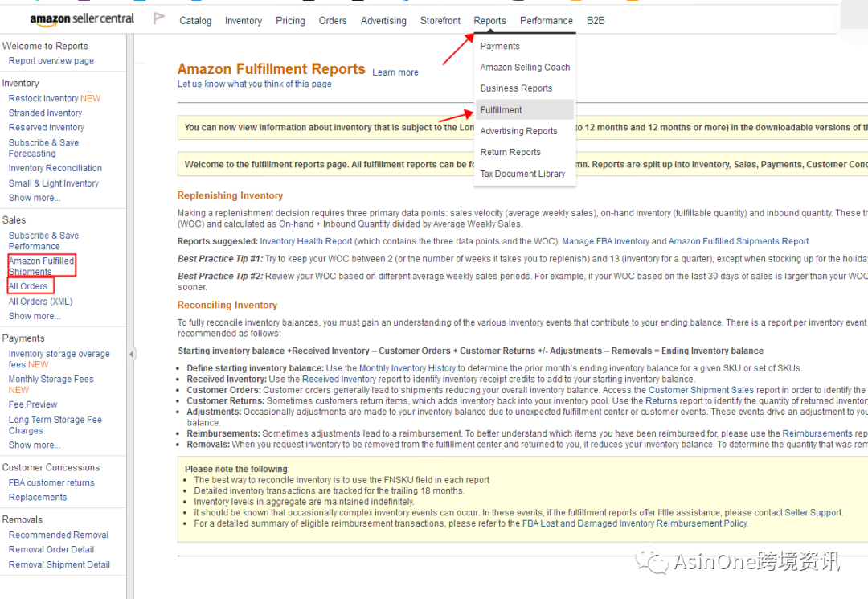Expand Show more under Inventory section
Screen dimensions: 868x599
click(x=35, y=198)
